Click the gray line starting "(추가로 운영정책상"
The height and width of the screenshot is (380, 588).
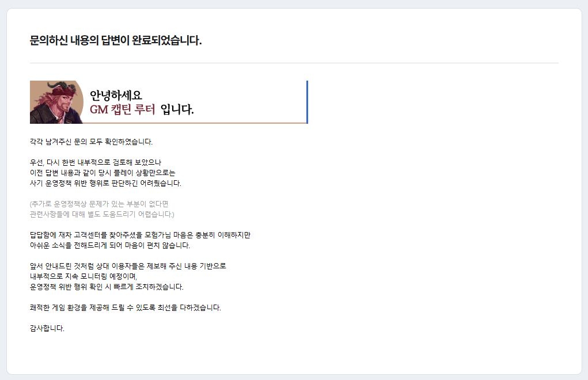tap(98, 204)
